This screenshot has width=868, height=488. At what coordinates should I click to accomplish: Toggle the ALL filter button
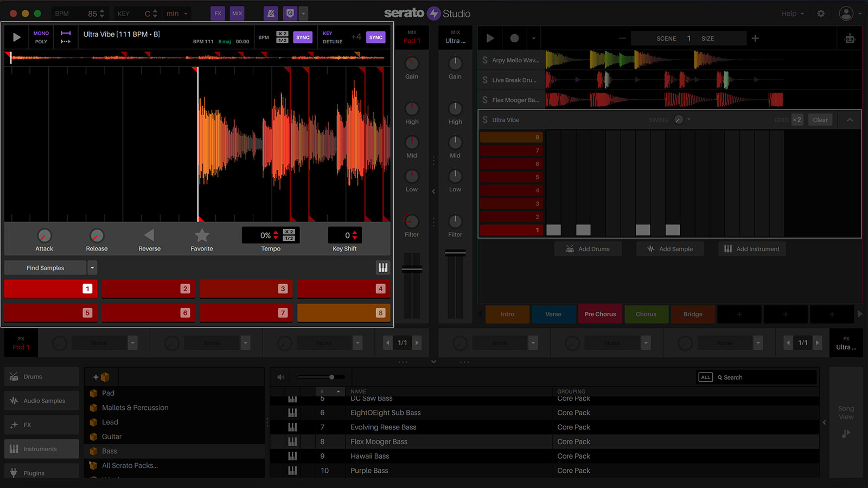(705, 377)
